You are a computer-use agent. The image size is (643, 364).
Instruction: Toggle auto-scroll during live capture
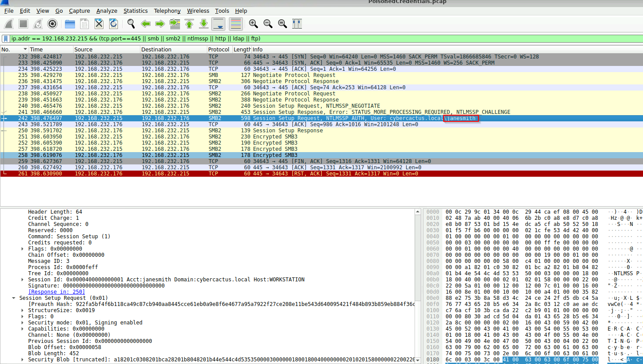[218, 24]
